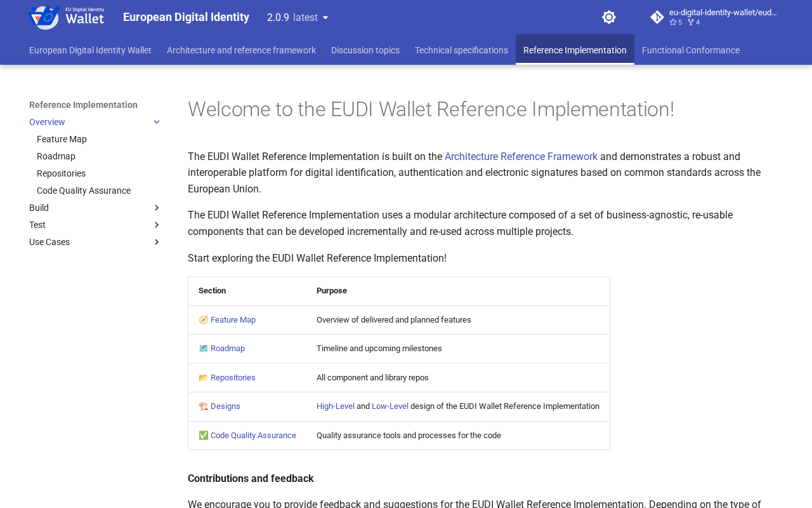812x508 pixels.
Task: Collapse the Overview section chevron
Action: [x=157, y=122]
